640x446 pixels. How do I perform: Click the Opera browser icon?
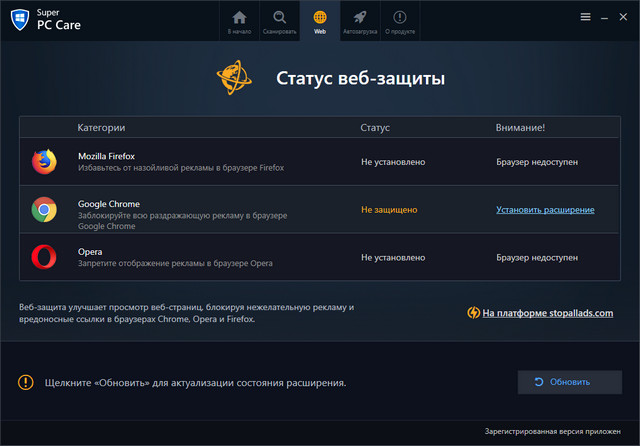[x=44, y=257]
